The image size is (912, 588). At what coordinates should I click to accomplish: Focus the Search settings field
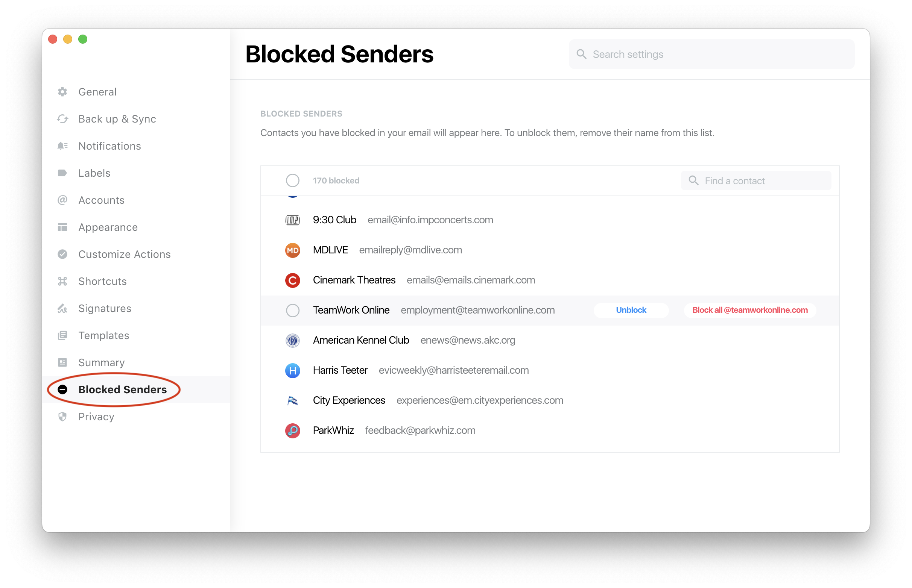point(712,54)
